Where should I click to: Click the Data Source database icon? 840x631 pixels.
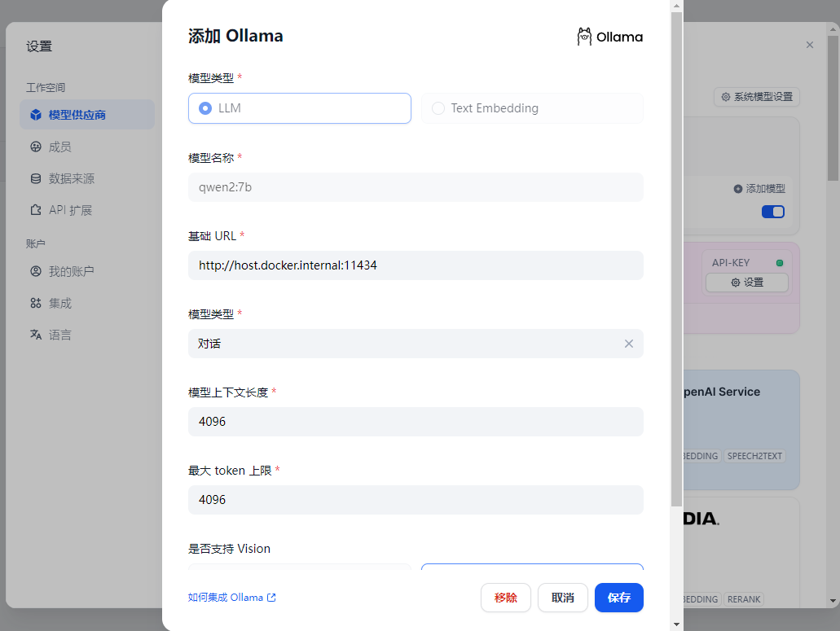click(36, 178)
